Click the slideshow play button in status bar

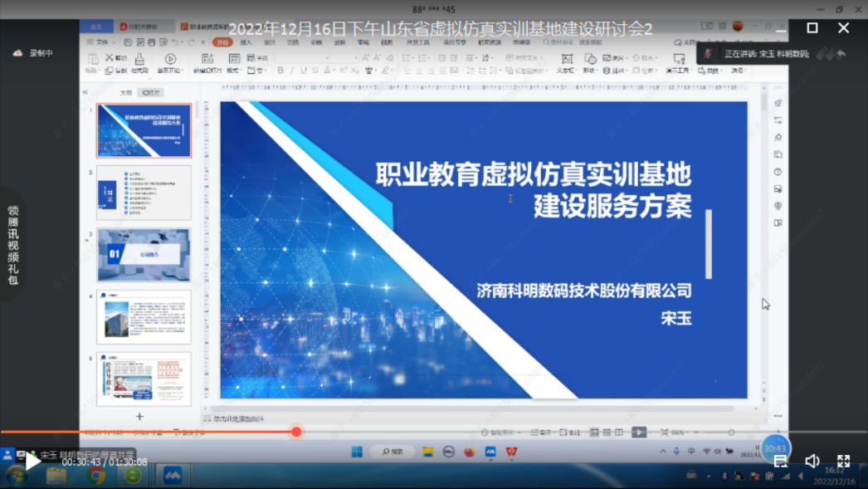(639, 432)
